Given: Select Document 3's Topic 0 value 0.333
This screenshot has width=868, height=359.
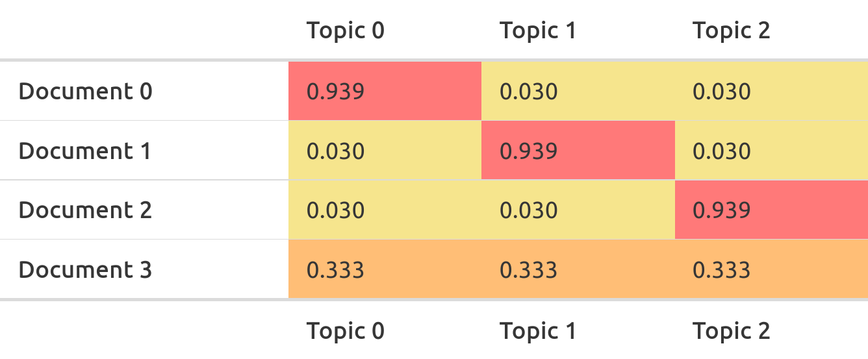Looking at the screenshot, I should 335,269.
